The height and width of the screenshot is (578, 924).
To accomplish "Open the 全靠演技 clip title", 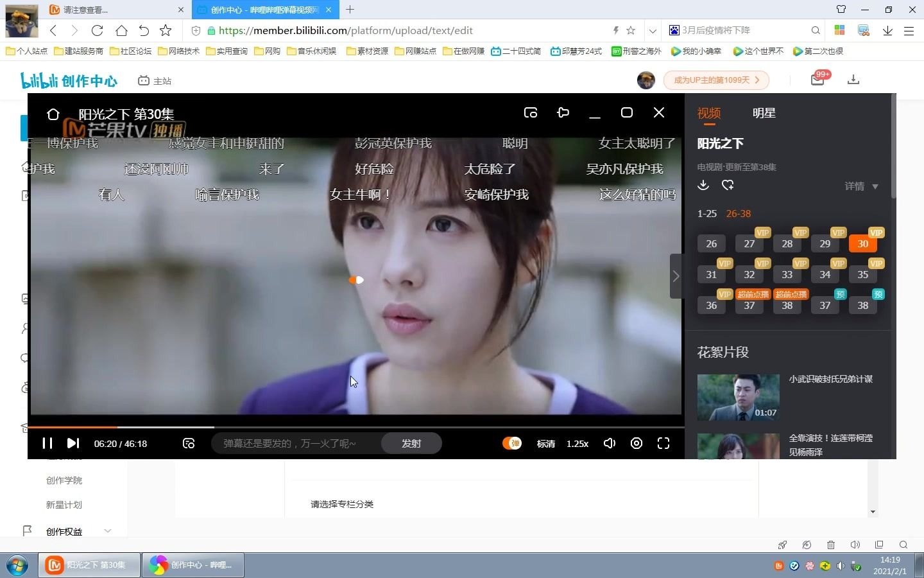I will point(831,444).
